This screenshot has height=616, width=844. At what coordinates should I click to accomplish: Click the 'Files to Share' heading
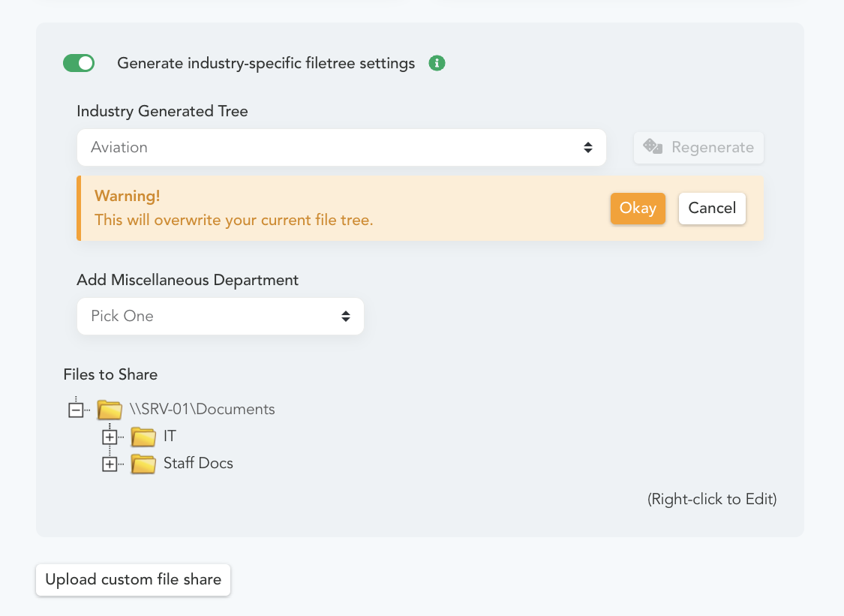point(110,374)
